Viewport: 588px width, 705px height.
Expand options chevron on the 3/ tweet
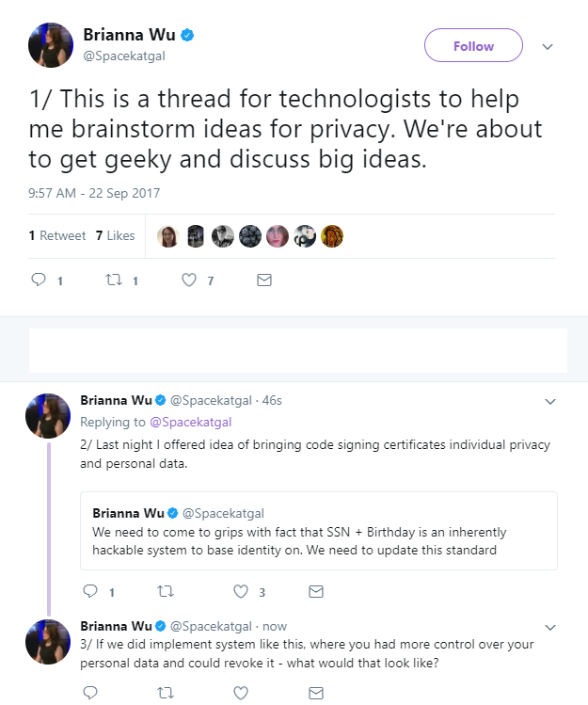[550, 627]
